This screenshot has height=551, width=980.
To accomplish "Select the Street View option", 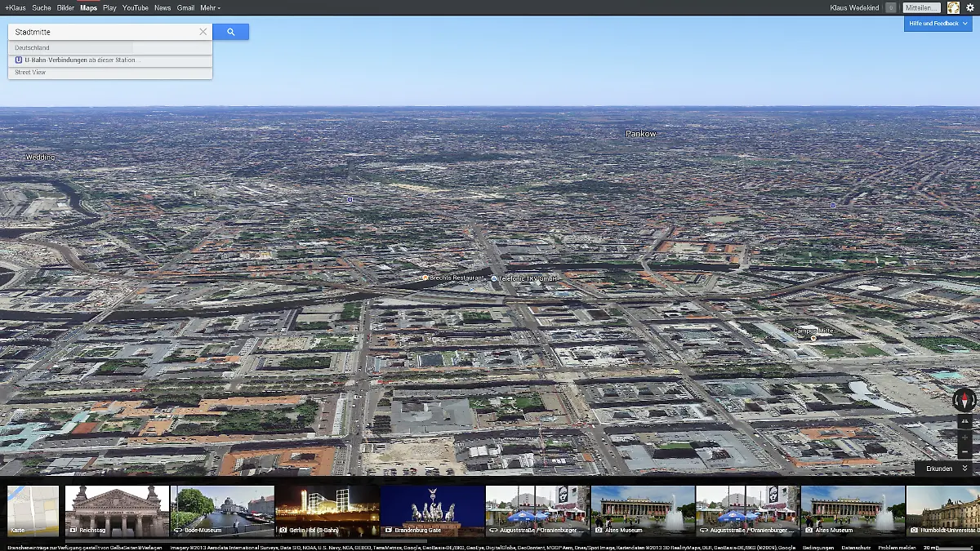I will click(x=30, y=73).
